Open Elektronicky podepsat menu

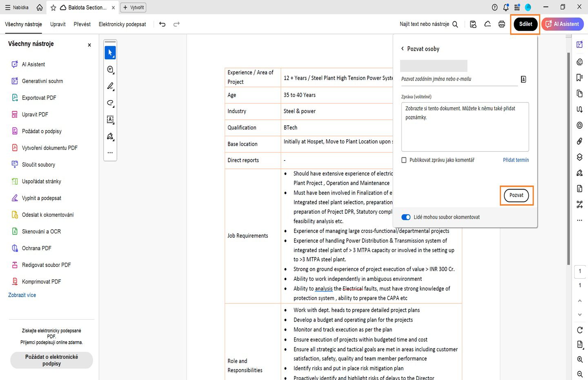point(122,24)
